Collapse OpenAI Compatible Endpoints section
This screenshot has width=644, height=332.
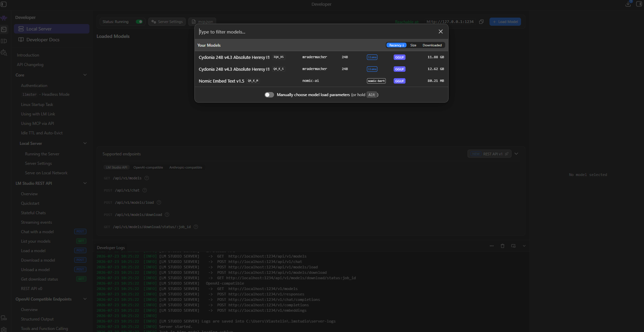[x=85, y=299]
